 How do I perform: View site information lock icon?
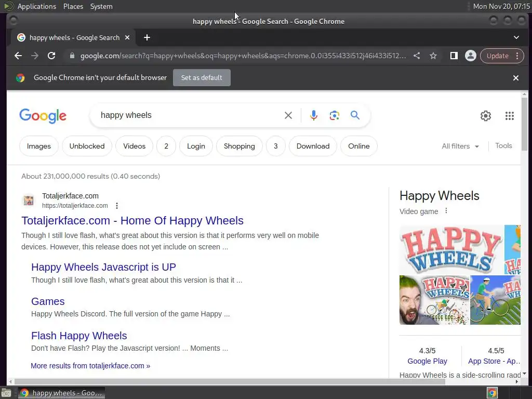point(72,56)
